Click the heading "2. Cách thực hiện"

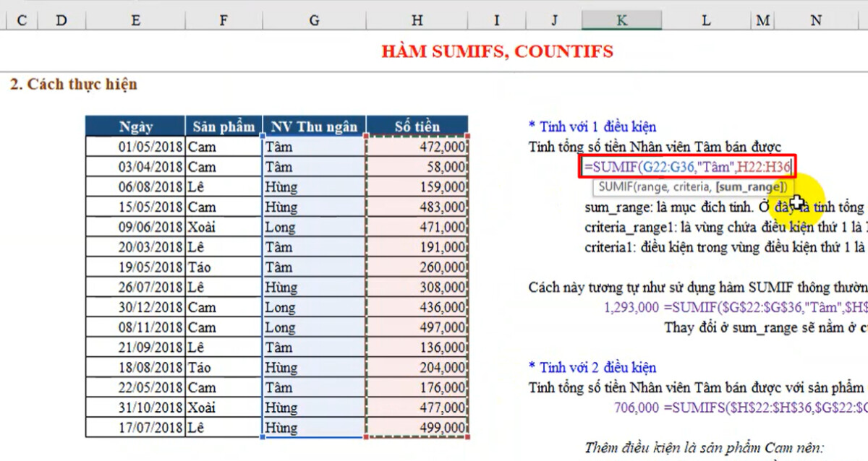[x=73, y=85]
